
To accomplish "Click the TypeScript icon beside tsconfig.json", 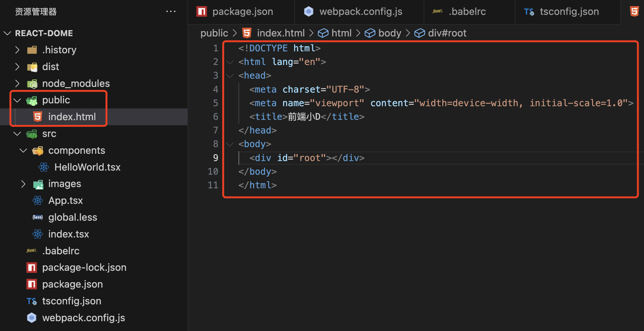I will [x=32, y=301].
